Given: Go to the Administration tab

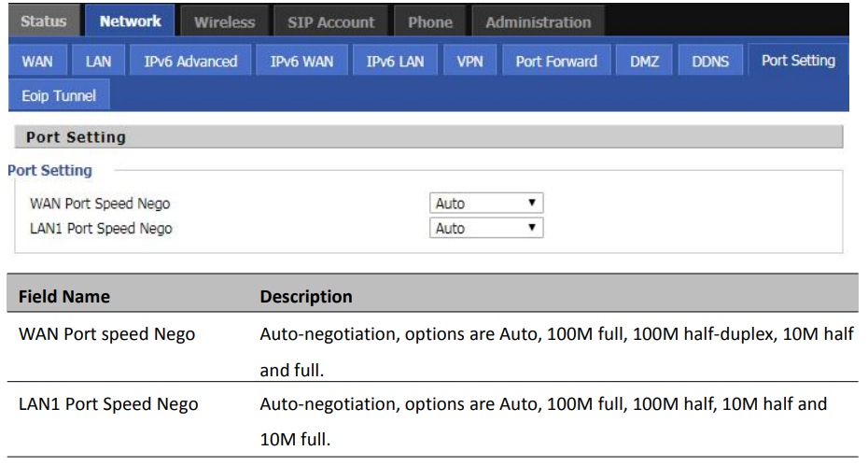Looking at the screenshot, I should coord(539,22).
